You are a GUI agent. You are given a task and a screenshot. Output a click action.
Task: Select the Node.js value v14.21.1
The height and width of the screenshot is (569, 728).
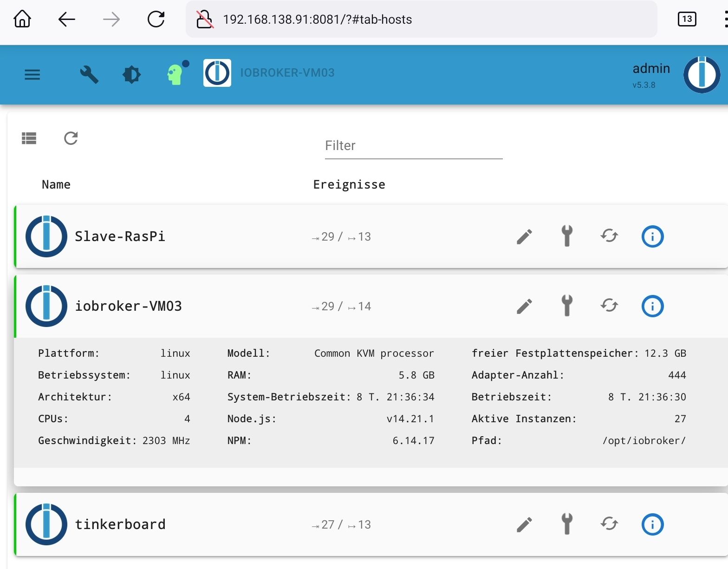(410, 419)
